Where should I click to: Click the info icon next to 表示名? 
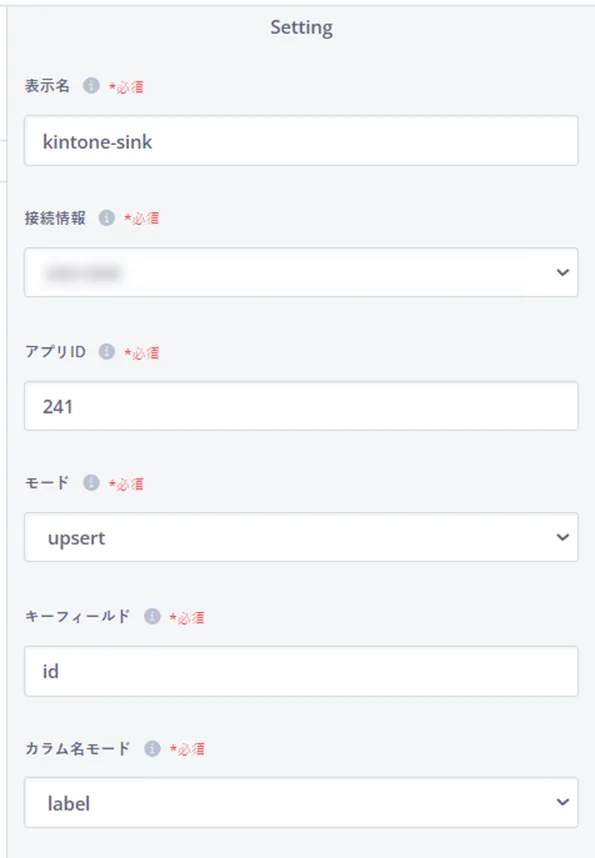tap(91, 85)
